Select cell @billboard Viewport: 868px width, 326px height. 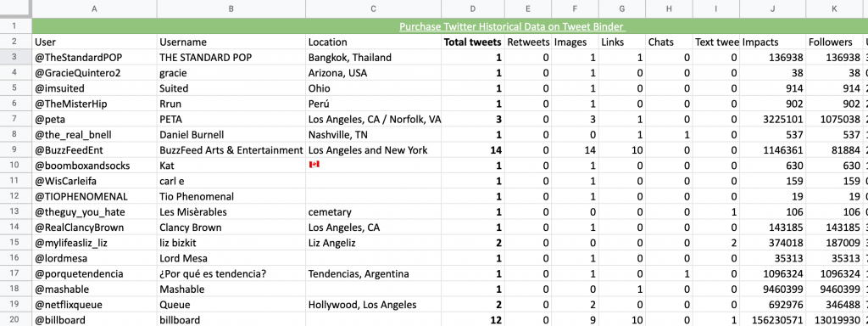94,320
